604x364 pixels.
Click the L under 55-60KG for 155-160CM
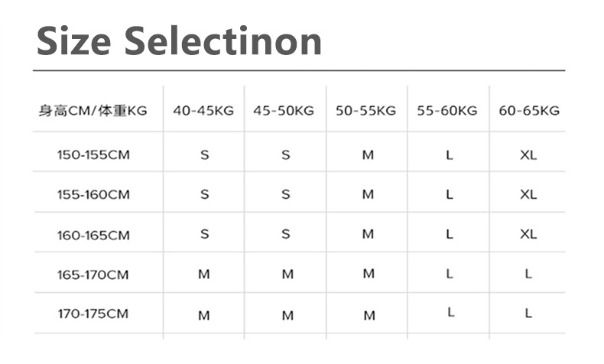click(450, 194)
